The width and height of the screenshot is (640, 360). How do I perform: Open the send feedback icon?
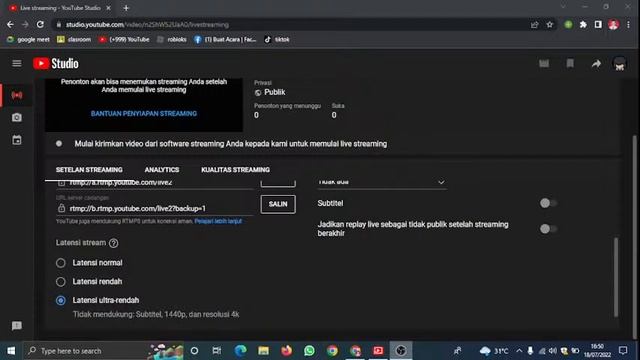tap(17, 326)
